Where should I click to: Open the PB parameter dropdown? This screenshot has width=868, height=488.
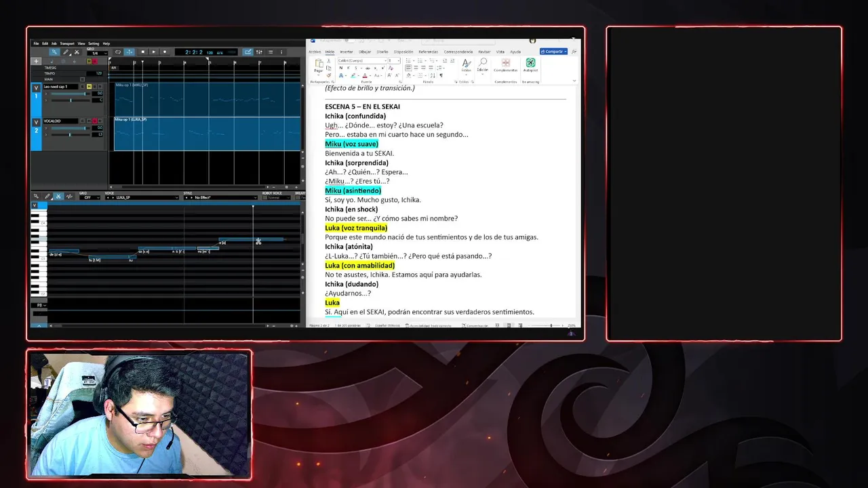[x=39, y=306]
